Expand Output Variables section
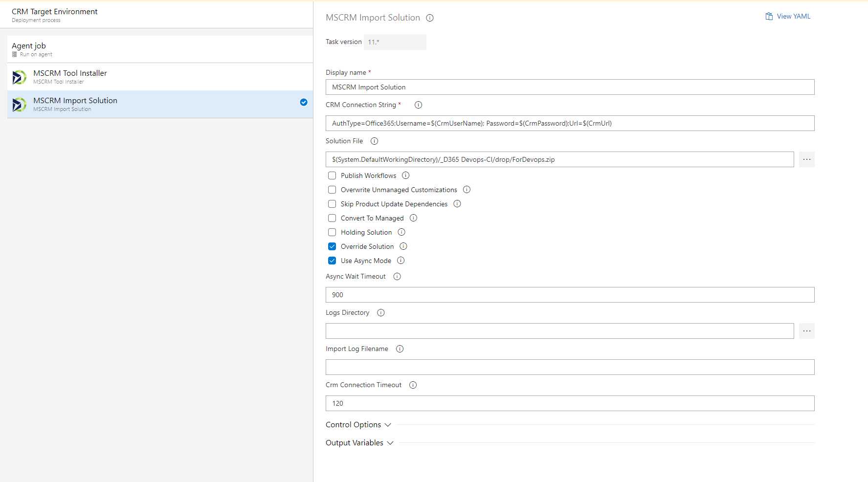Screen dimensions: 868x482 click(359, 443)
